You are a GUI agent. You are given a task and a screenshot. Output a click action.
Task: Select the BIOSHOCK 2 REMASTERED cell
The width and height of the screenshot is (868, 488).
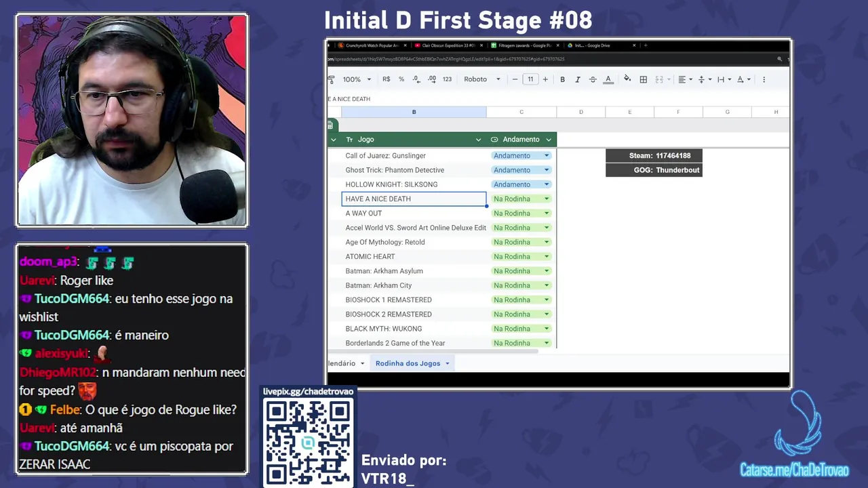click(x=414, y=314)
